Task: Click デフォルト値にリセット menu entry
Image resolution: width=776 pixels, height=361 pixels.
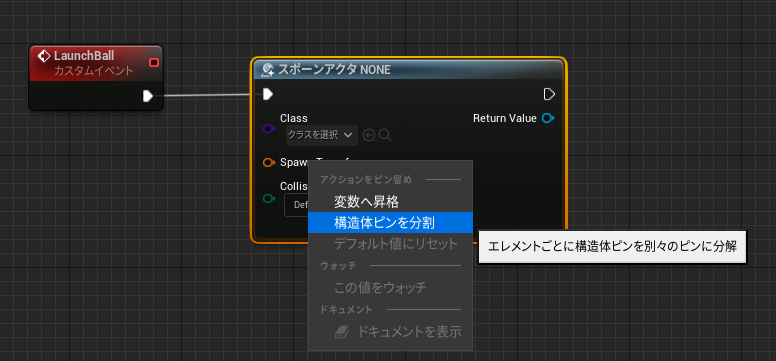Action: 390,244
